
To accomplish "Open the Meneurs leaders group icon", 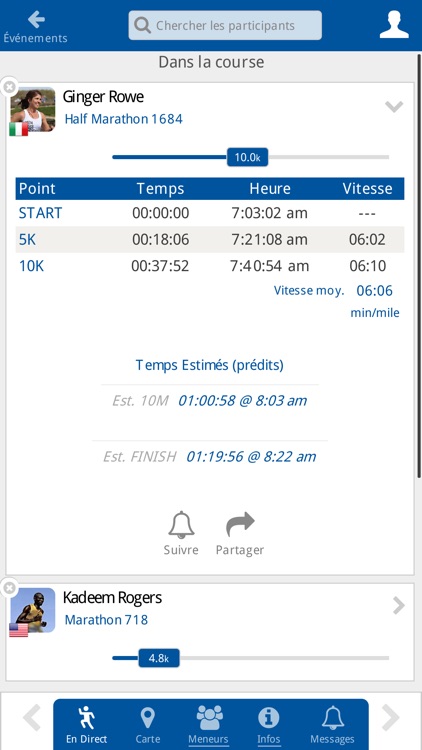I will coord(210,717).
